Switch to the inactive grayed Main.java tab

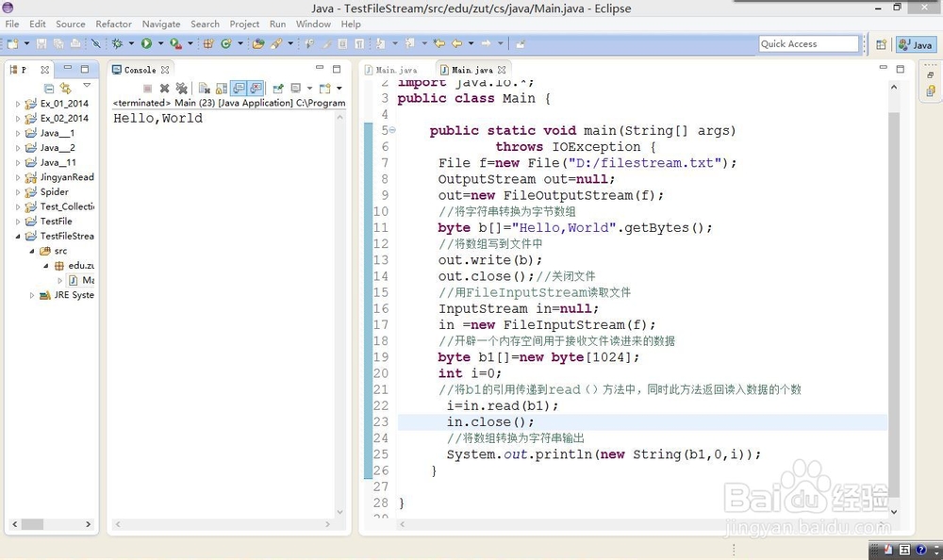tap(391, 70)
